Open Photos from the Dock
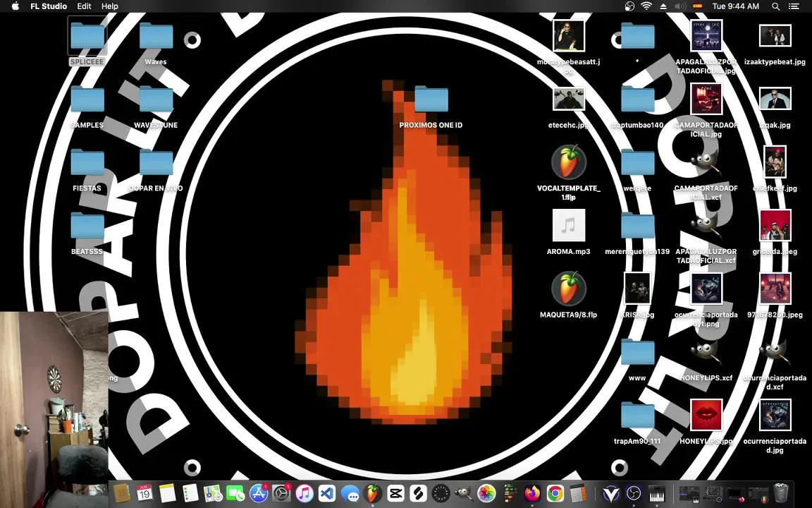Viewport: 812px width, 508px height. tap(486, 493)
